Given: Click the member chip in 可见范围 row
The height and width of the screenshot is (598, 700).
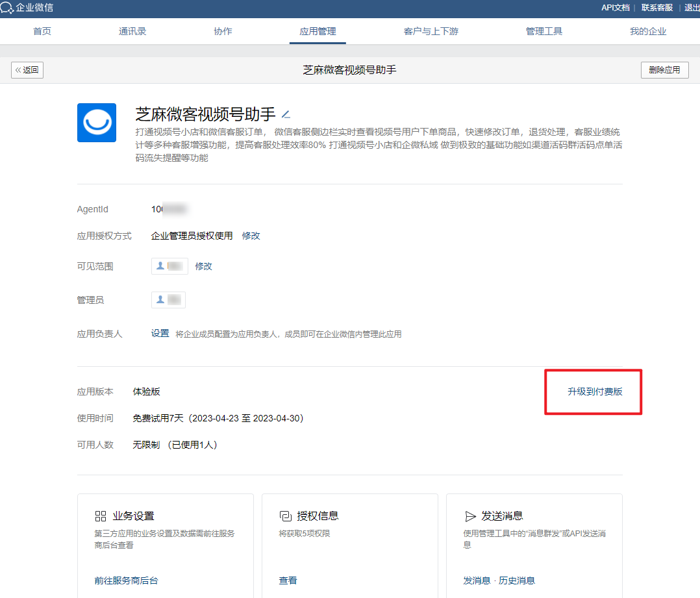Looking at the screenshot, I should coord(169,266).
